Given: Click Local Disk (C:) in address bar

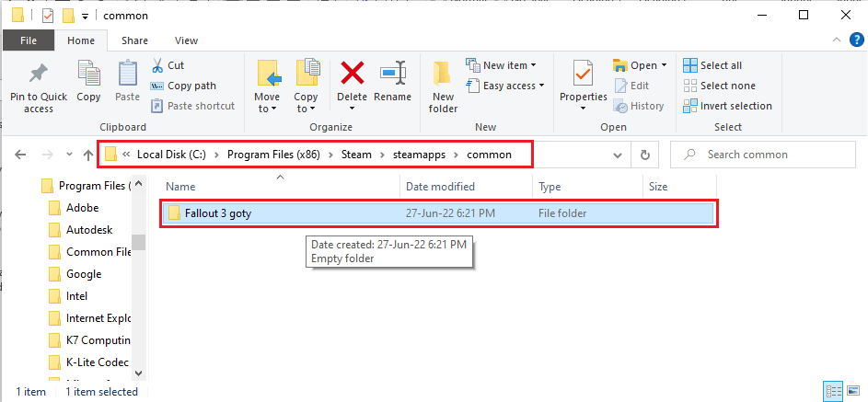Looking at the screenshot, I should click(171, 155).
